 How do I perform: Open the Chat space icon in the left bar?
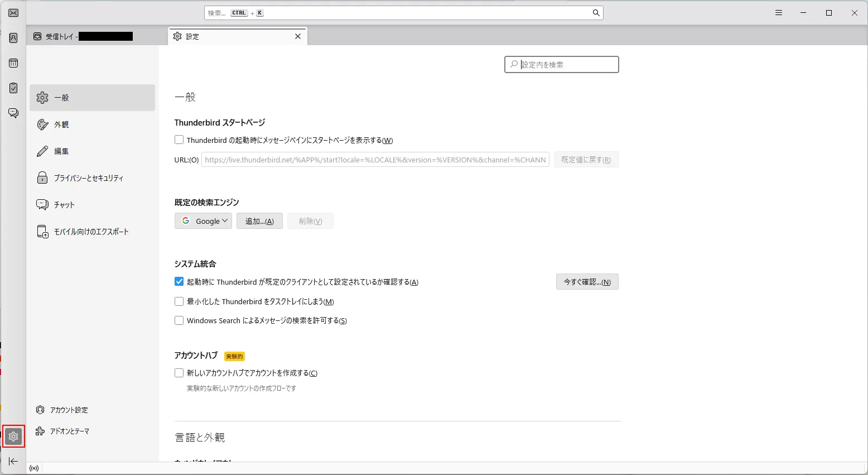[x=13, y=113]
